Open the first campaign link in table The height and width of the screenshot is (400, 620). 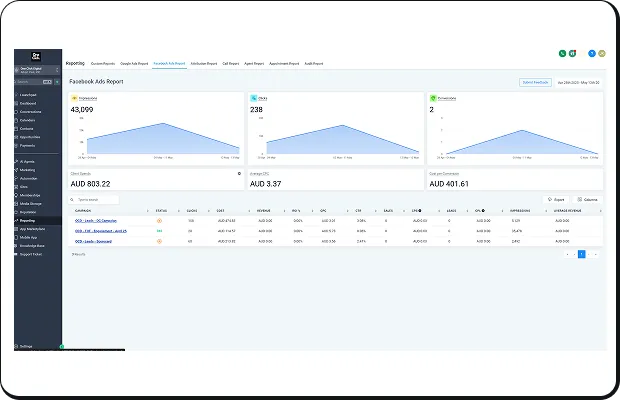pos(96,220)
